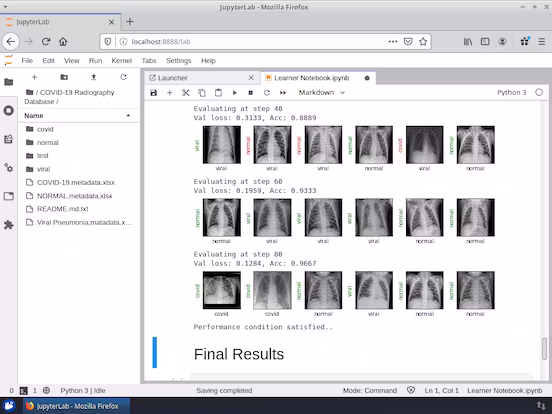This screenshot has height=414, width=552.
Task: Open the Markdown cell type dropdown
Action: 321,93
